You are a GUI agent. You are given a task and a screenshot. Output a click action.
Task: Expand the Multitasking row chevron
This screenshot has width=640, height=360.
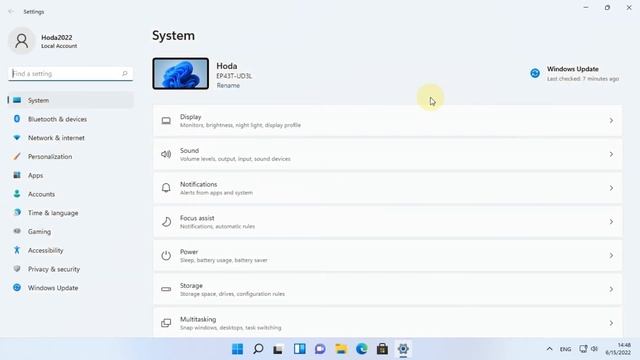[x=611, y=323]
